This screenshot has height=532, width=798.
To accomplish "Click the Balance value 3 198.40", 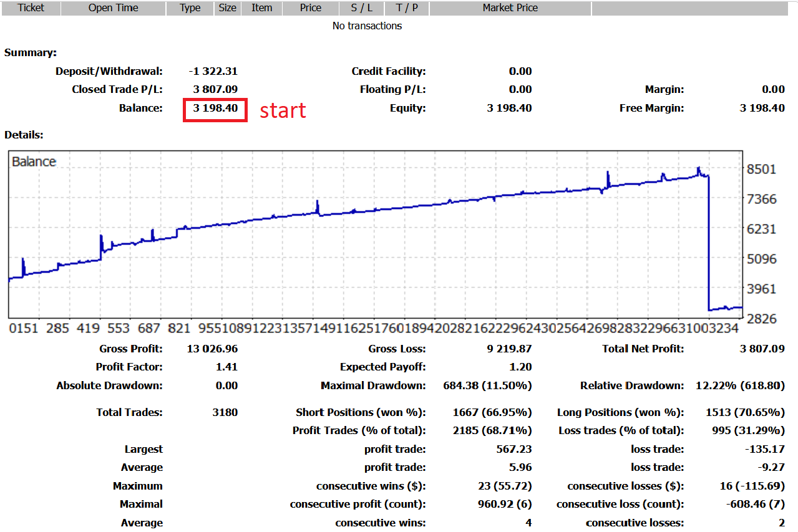I will (215, 109).
